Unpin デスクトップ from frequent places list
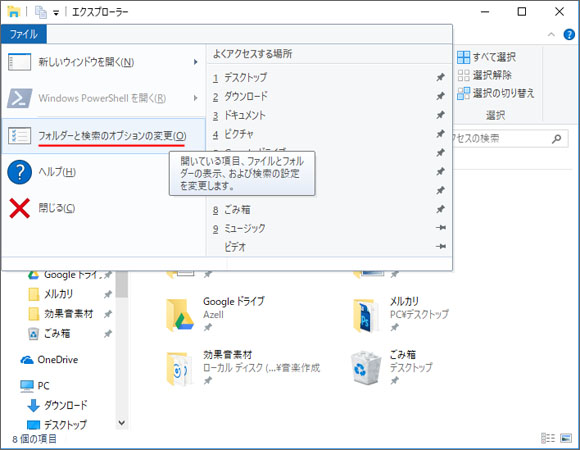Viewport: 580px width, 450px height. click(440, 77)
